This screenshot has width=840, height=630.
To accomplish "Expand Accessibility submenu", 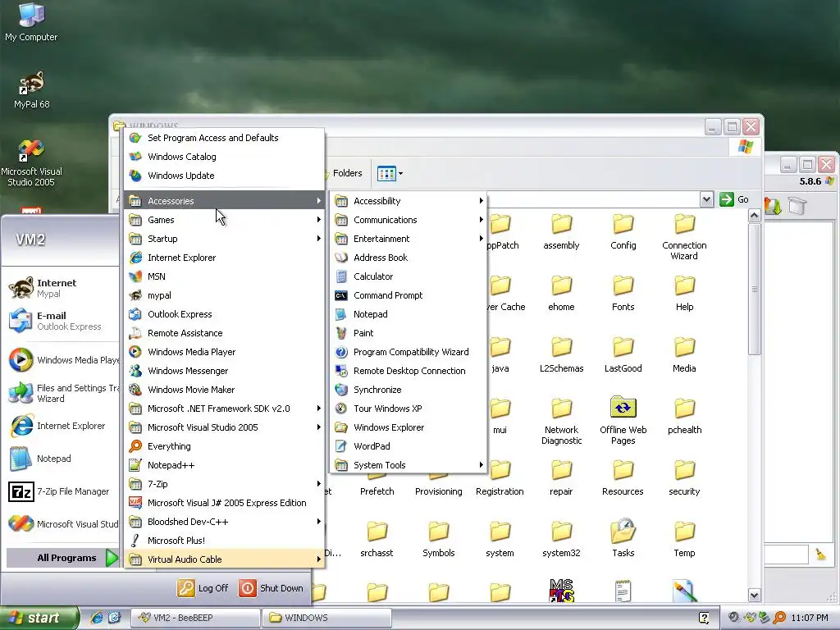I will coord(408,201).
